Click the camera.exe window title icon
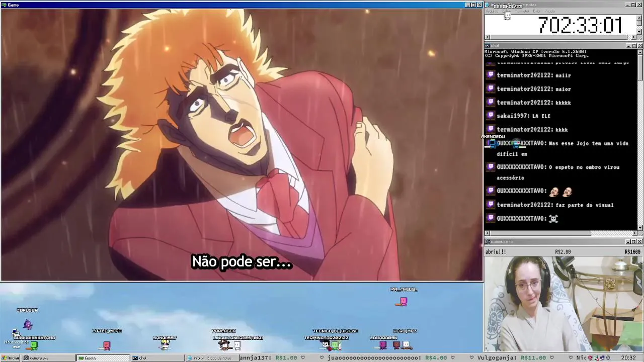This screenshot has height=362, width=644. click(x=488, y=242)
